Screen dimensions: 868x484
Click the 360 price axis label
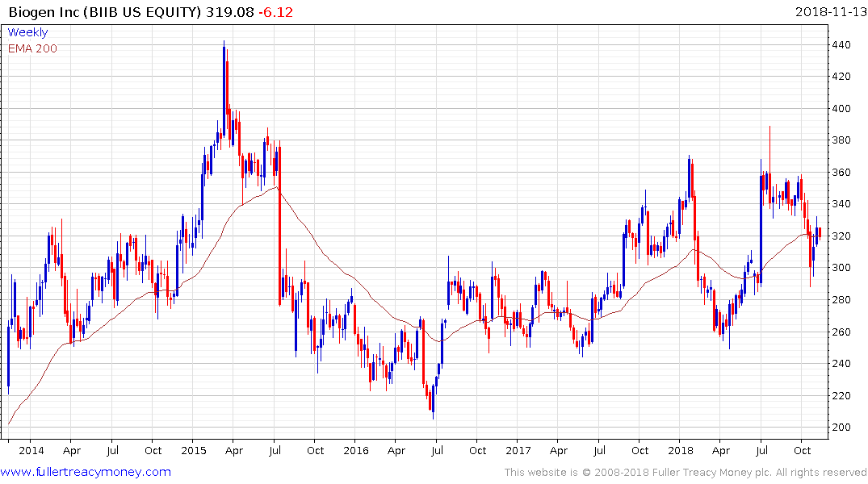tap(841, 172)
